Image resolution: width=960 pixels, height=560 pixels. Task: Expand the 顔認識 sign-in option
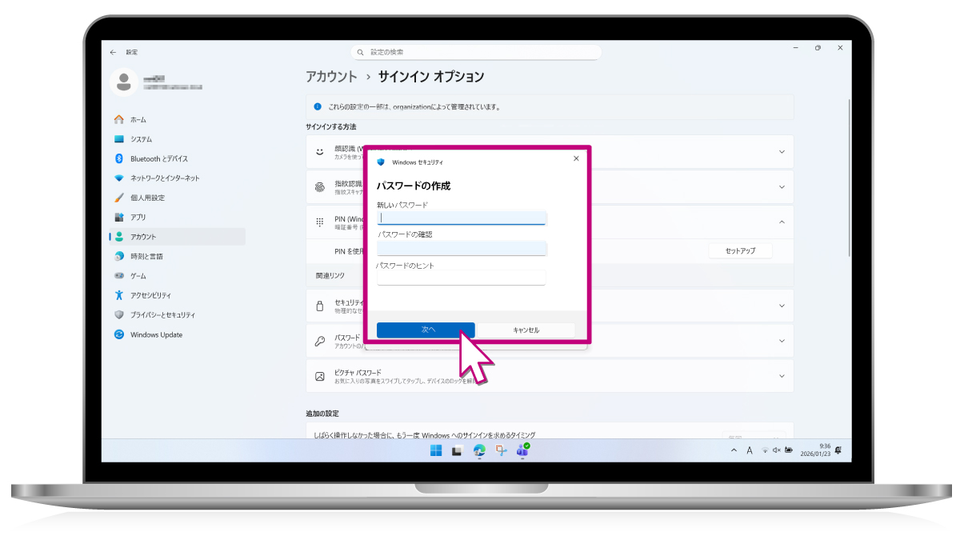click(782, 151)
